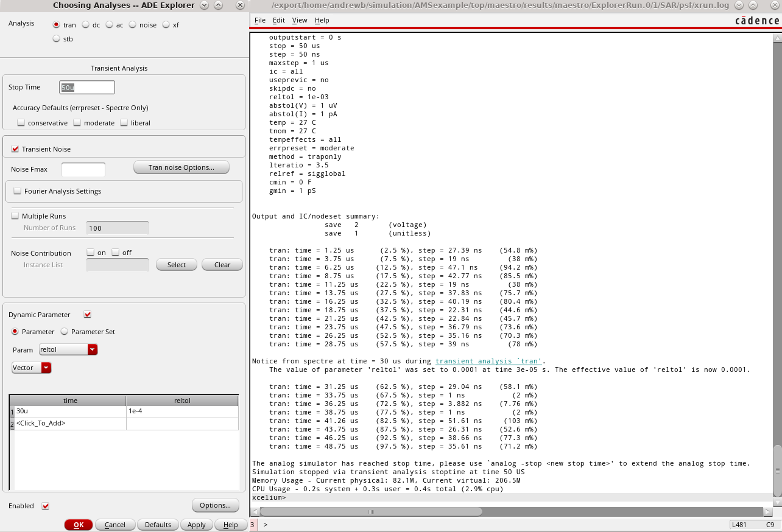Click the L481 line indicator
Screen dimensions: 782x532
click(739, 525)
